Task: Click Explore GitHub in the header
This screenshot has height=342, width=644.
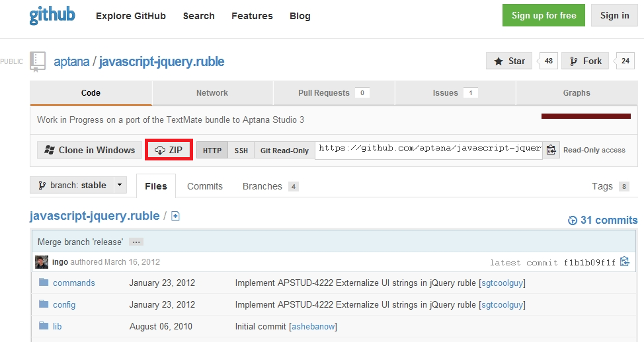Action: point(131,16)
